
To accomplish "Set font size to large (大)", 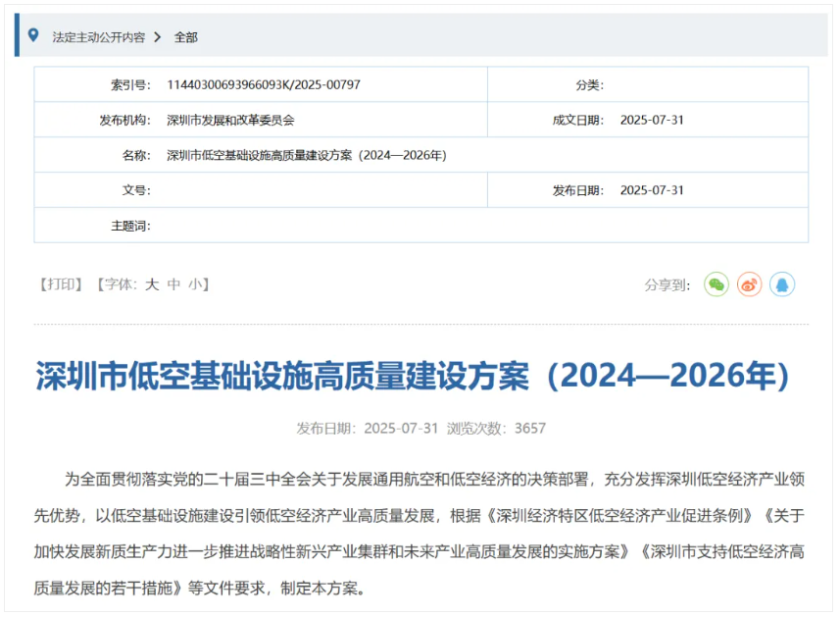I will [x=152, y=284].
